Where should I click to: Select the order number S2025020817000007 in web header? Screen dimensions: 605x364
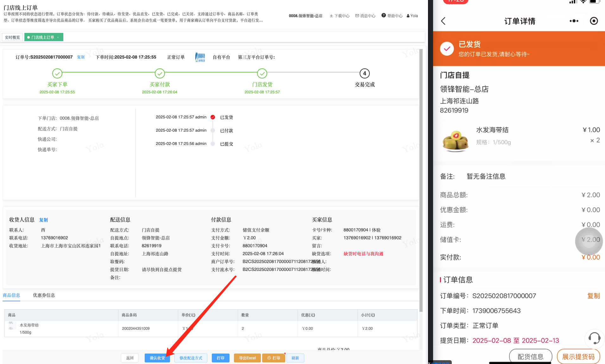51,57
